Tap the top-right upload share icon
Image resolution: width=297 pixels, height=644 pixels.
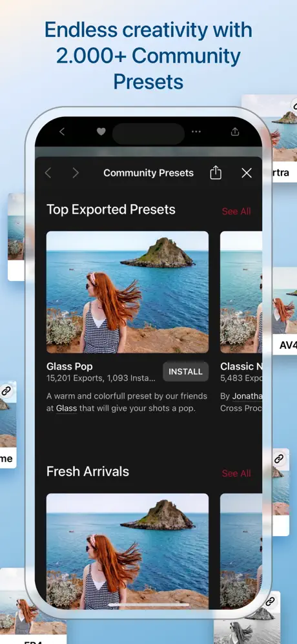pyautogui.click(x=235, y=131)
